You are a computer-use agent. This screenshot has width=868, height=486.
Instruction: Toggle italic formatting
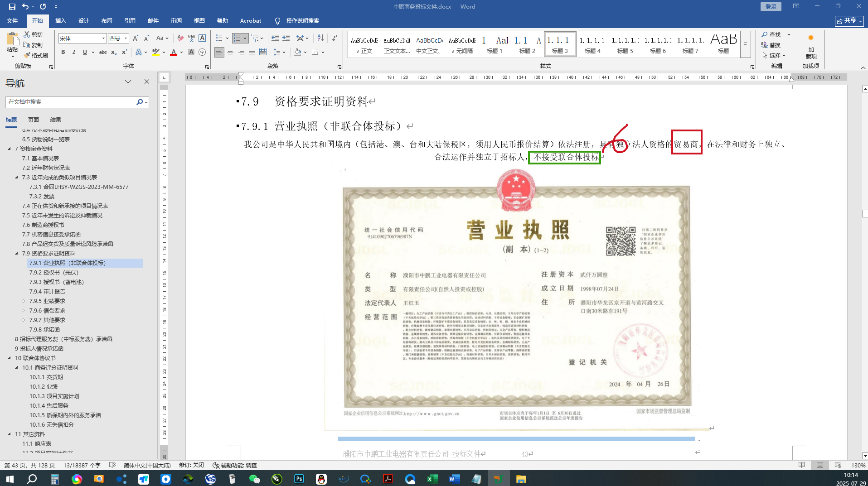point(74,52)
